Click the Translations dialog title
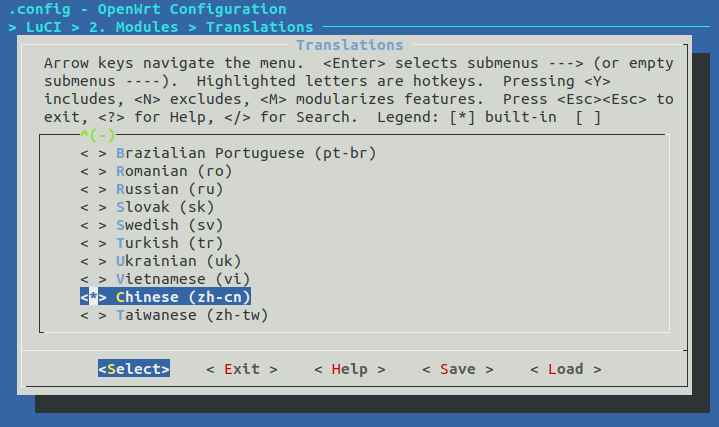The width and height of the screenshot is (719, 427). pyautogui.click(x=349, y=45)
